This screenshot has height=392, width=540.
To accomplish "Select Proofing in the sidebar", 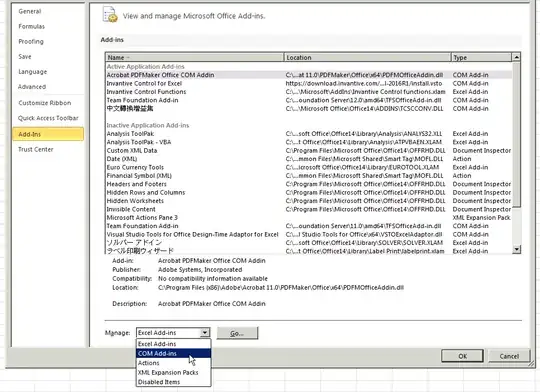I will point(31,42).
